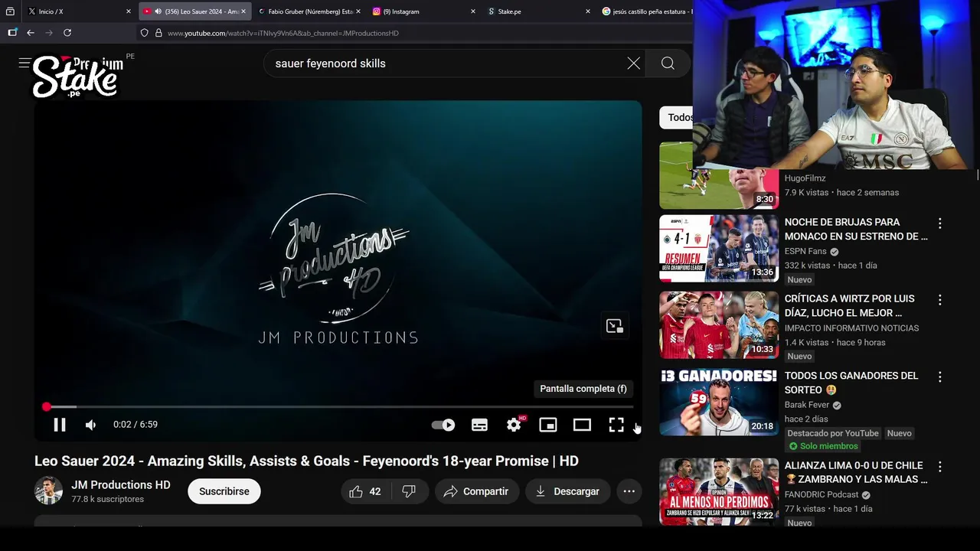The image size is (980, 551).
Task: Click FANODRIC Podcast channel name
Action: point(822,494)
